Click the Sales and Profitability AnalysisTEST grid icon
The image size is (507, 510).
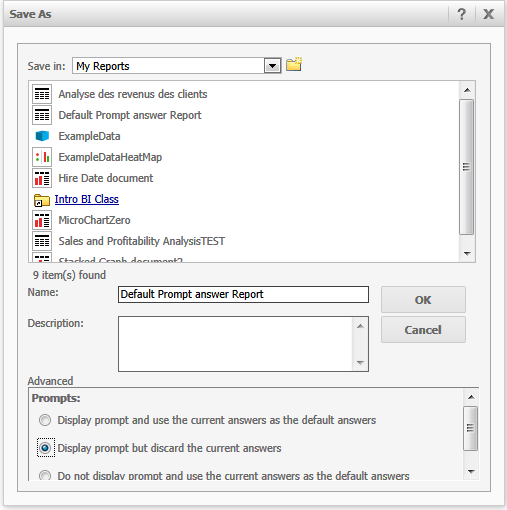(42, 241)
